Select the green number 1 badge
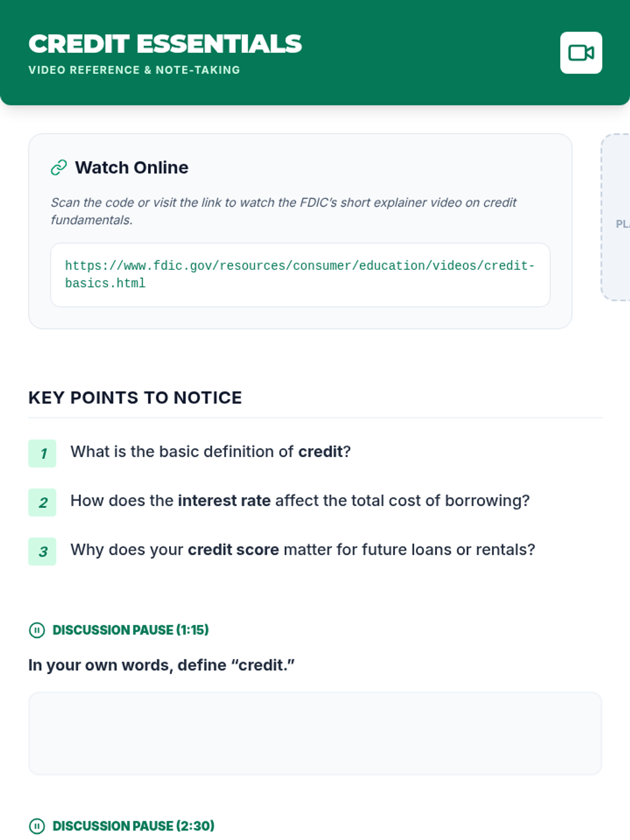The height and width of the screenshot is (840, 630). 43,454
